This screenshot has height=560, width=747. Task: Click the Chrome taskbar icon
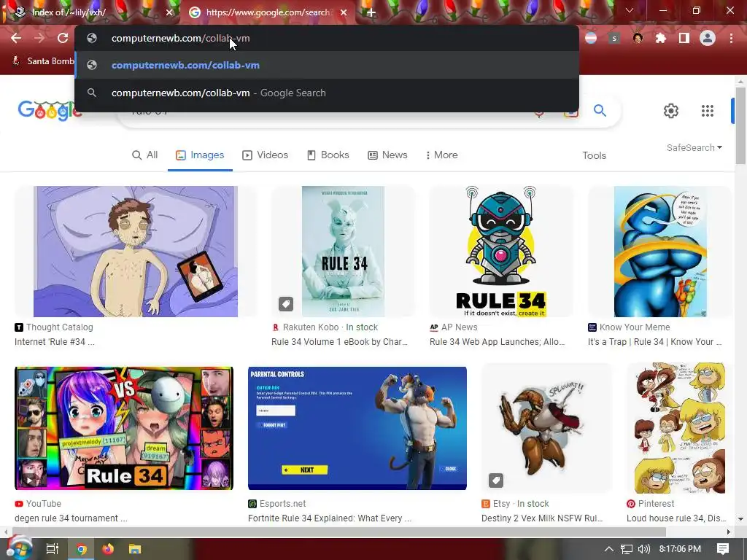click(82, 550)
